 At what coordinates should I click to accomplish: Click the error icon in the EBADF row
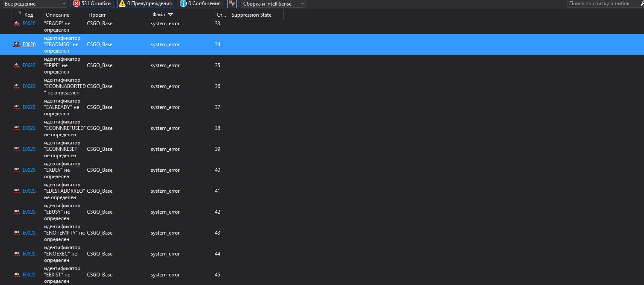point(17,24)
